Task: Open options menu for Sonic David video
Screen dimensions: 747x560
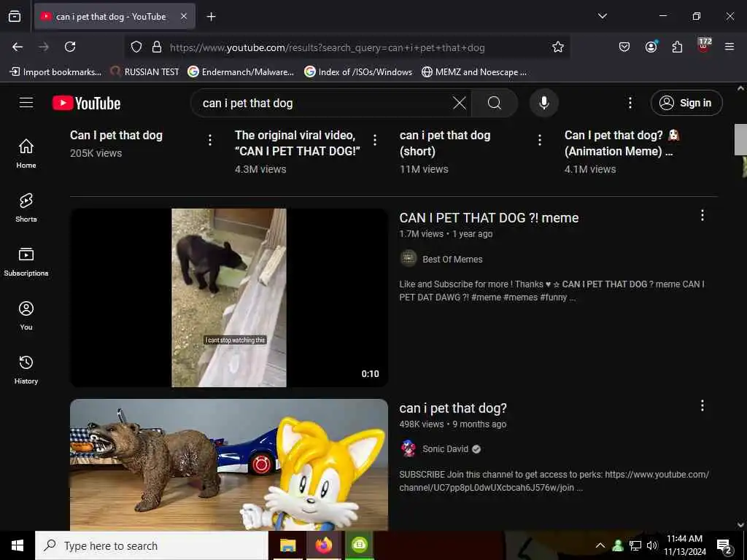Action: point(703,405)
